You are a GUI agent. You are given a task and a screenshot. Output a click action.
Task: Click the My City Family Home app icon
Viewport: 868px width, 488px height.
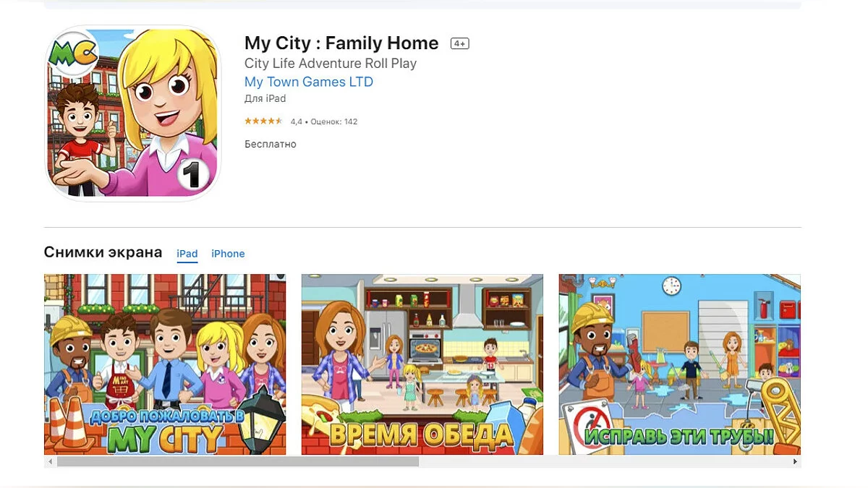(x=133, y=113)
